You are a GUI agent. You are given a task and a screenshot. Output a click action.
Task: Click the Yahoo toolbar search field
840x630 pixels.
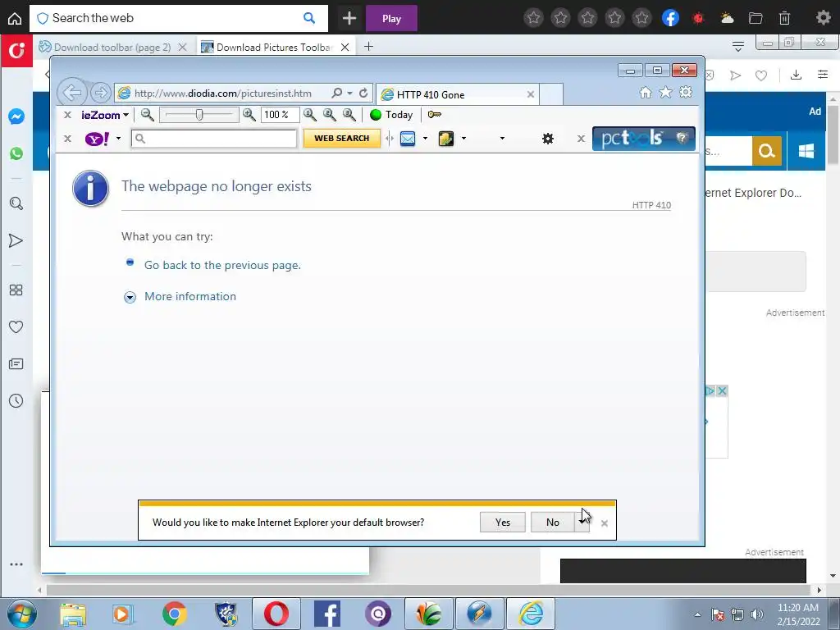[214, 139]
